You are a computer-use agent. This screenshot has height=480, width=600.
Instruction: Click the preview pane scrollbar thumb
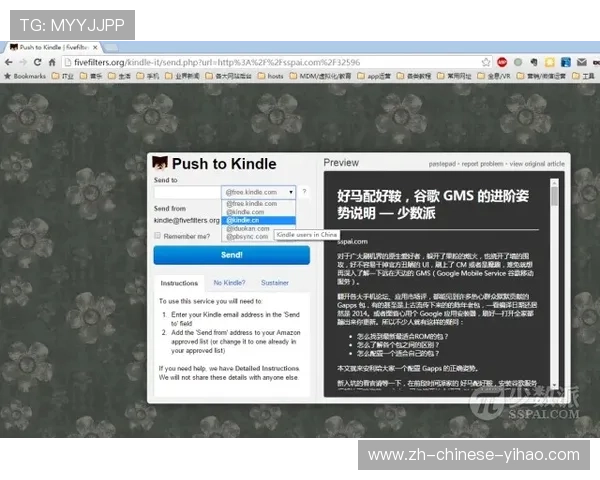(554, 197)
